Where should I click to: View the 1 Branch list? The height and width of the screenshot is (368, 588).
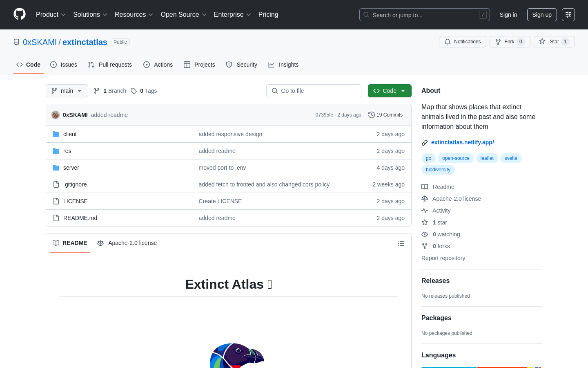pos(110,91)
